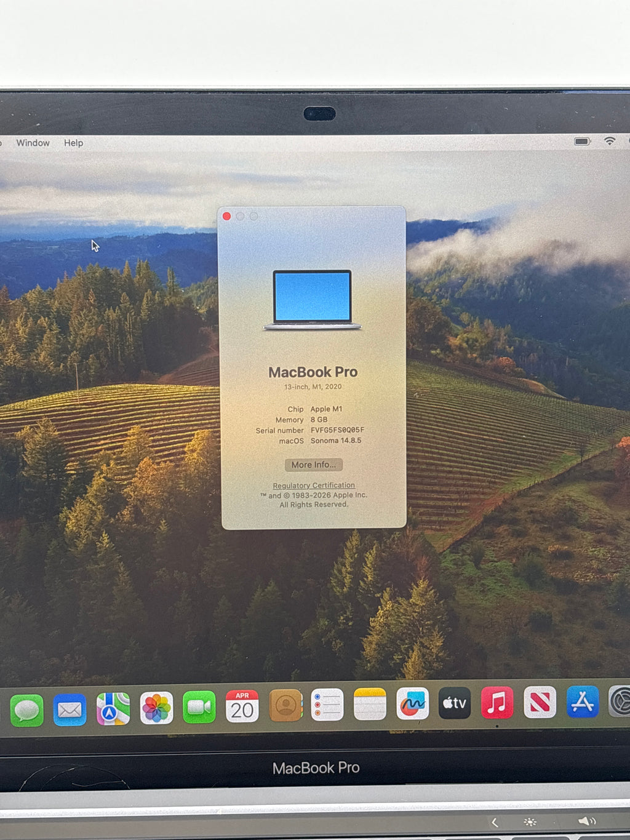This screenshot has width=630, height=840.
Task: Open the Help menu
Action: (x=73, y=143)
